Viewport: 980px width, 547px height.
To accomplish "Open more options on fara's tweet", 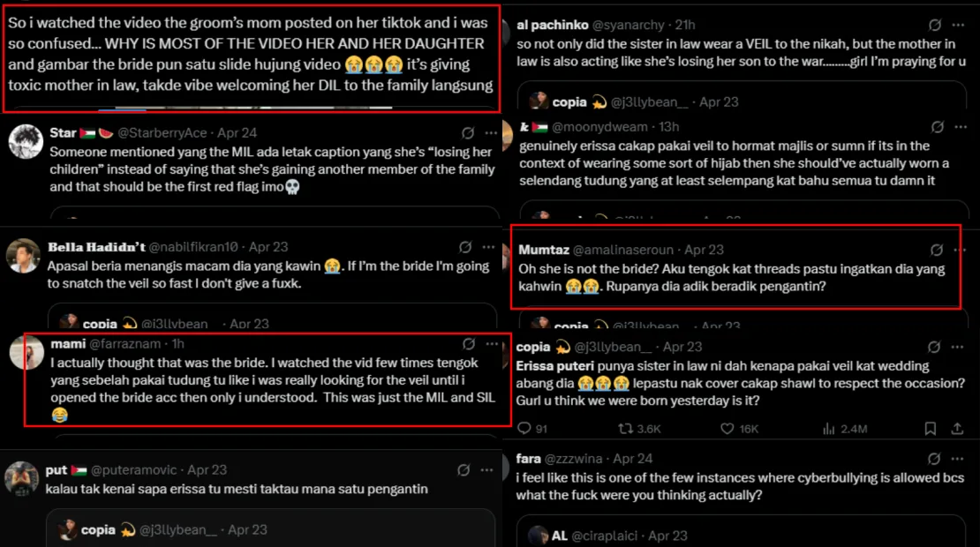I will tap(960, 459).
